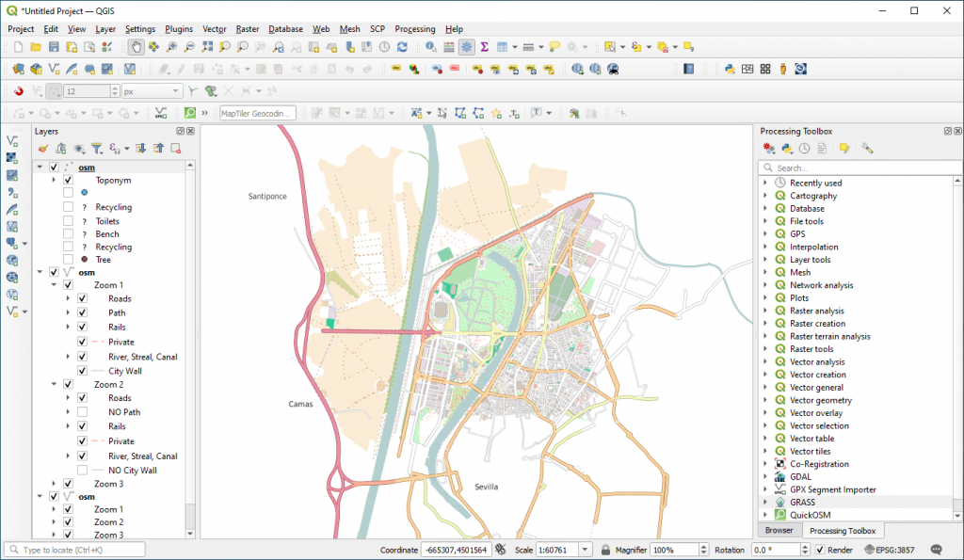
Task: Toggle the Render checkbox in status bar
Action: [x=820, y=550]
